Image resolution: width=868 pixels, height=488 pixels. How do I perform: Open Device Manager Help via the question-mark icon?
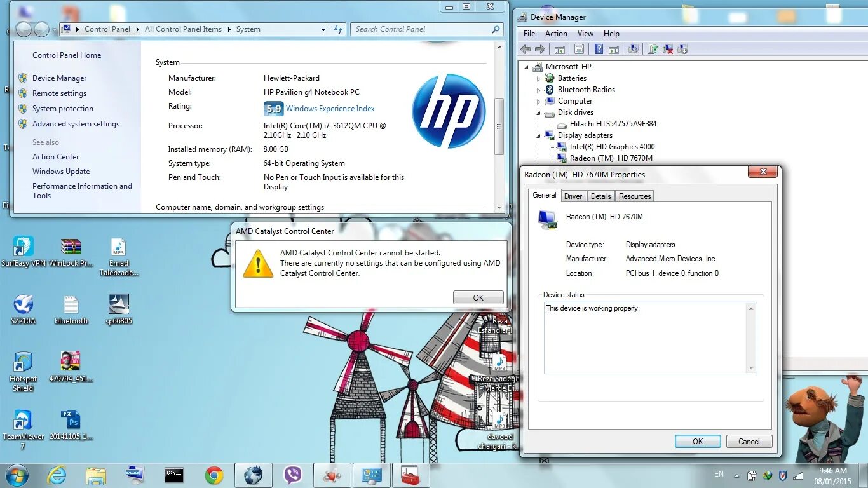(599, 48)
